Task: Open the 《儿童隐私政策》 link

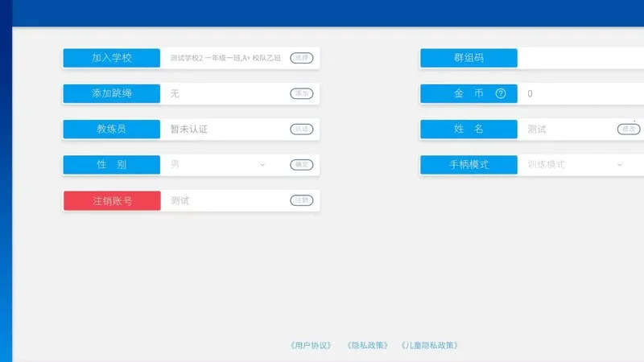Action: click(x=430, y=345)
